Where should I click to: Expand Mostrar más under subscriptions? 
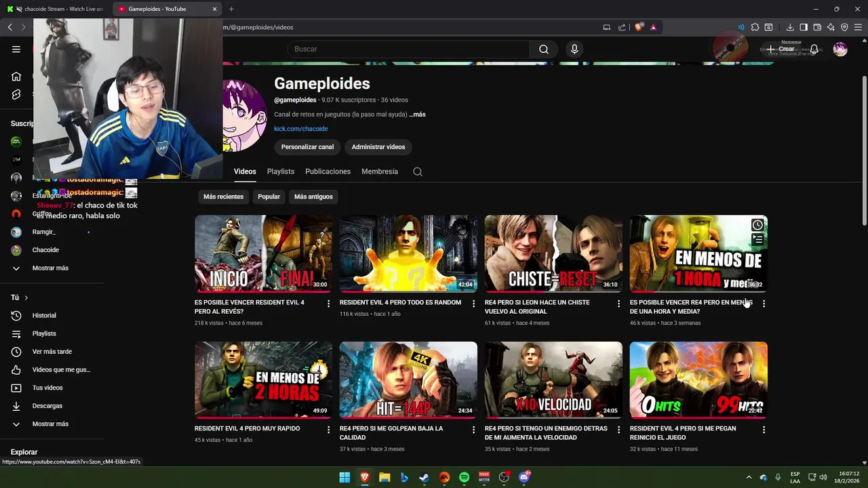click(52, 268)
